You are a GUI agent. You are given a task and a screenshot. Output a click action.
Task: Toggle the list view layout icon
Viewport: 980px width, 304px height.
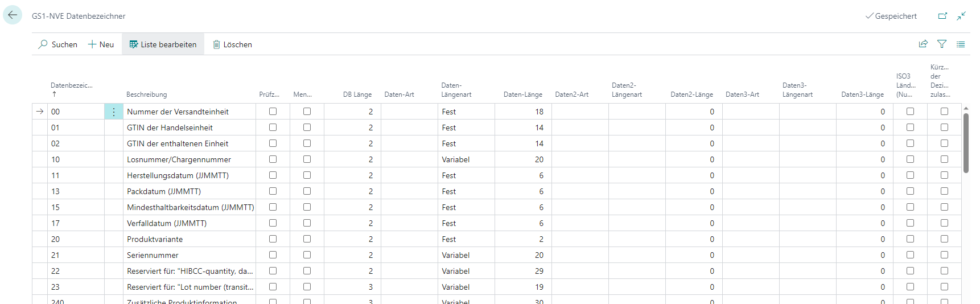[x=961, y=44]
